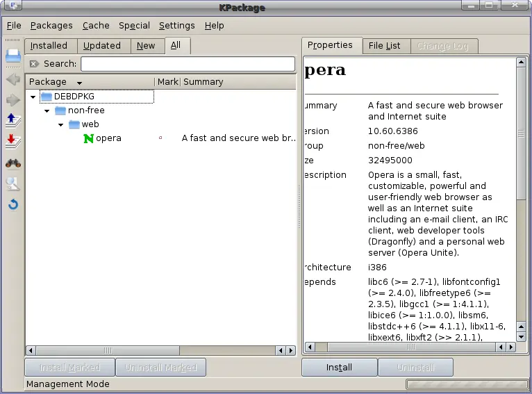Click the Open package toolbar icon

click(13, 56)
